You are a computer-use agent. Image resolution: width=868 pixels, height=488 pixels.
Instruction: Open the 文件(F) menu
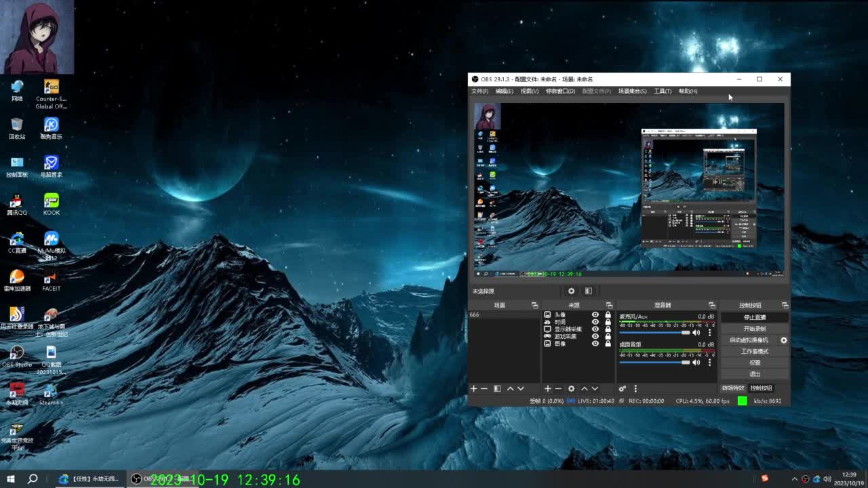pyautogui.click(x=480, y=91)
